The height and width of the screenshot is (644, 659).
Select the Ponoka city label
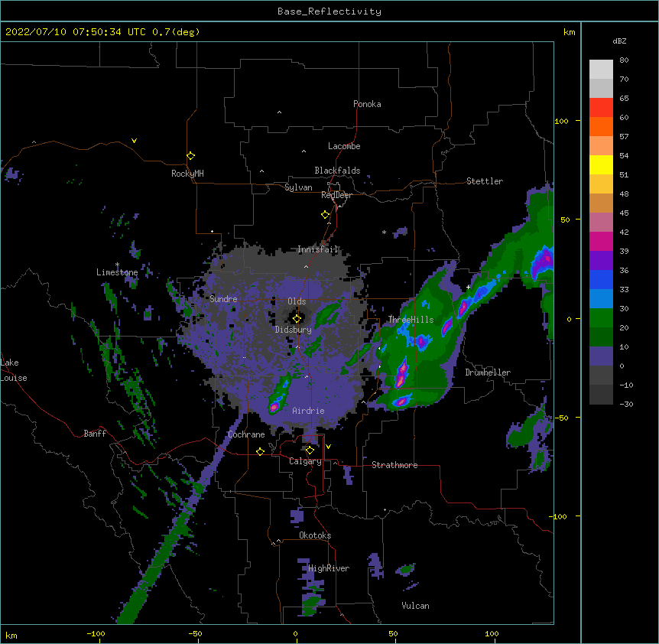[367, 104]
